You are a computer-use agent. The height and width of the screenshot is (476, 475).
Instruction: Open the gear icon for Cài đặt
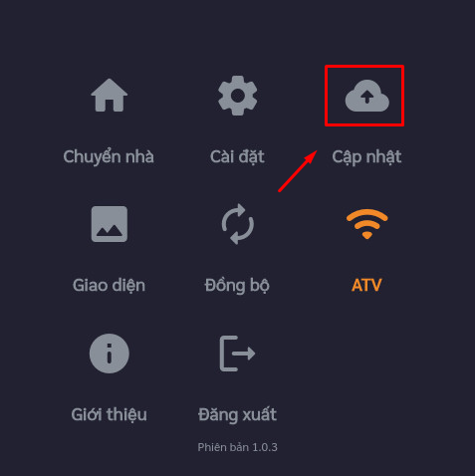(x=238, y=96)
